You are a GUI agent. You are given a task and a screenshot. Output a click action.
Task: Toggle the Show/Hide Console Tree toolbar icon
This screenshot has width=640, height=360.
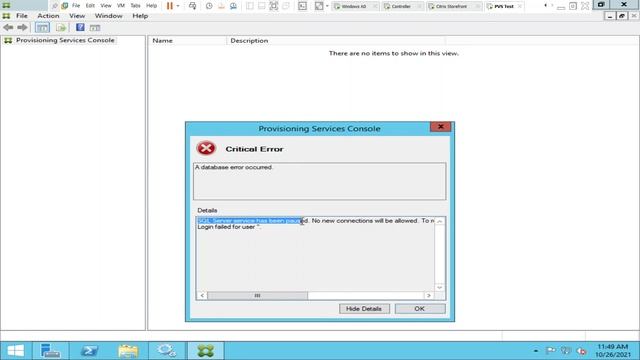42,28
